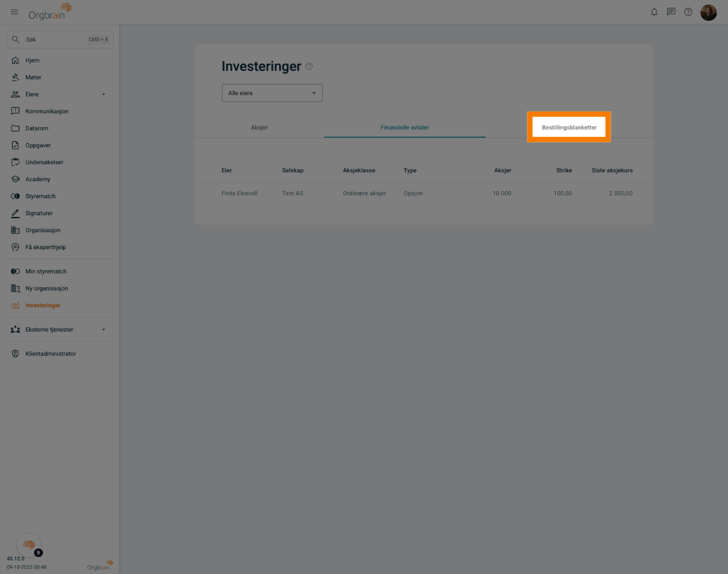This screenshot has height=574, width=728.
Task: Click the Strike column header
Action: tap(564, 171)
